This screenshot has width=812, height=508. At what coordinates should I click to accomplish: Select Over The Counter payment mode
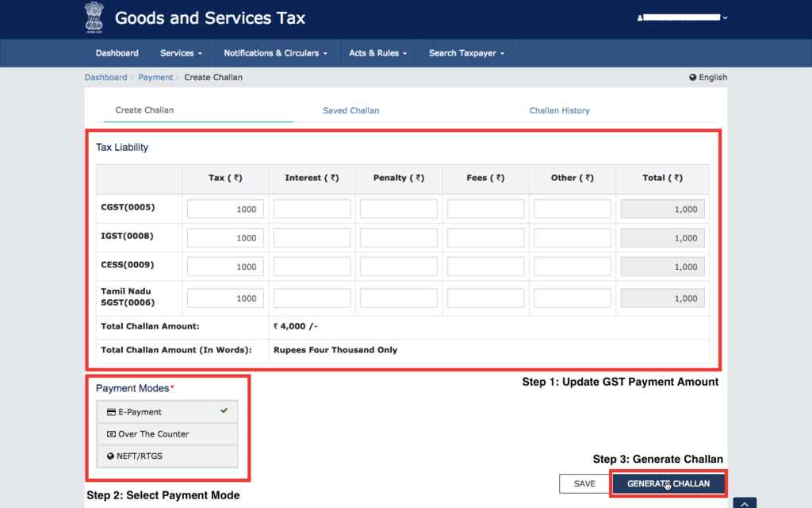[x=167, y=434]
